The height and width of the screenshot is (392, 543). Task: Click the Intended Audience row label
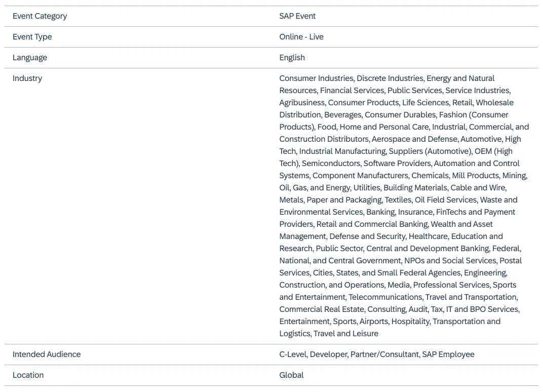pos(47,355)
